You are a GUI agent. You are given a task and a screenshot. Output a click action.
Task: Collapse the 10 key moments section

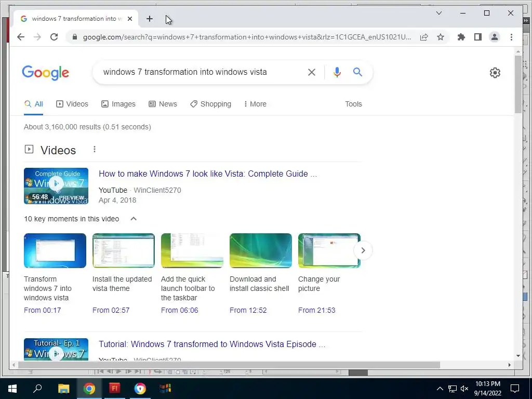[x=134, y=219]
